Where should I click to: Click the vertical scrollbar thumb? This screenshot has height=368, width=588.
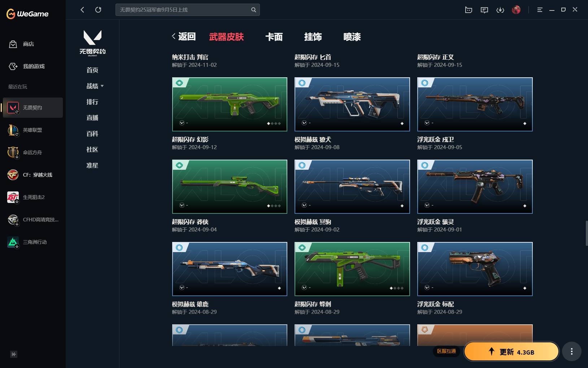pos(587,233)
